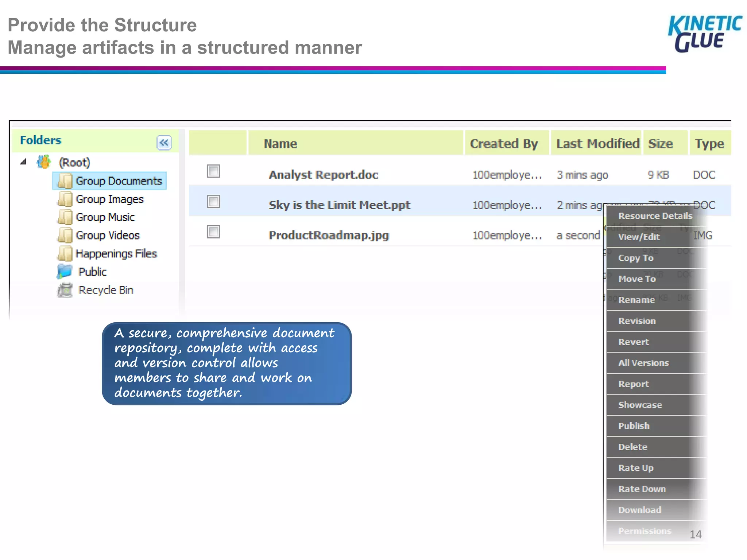
Task: Click the Group Videos folder icon
Action: [x=65, y=236]
